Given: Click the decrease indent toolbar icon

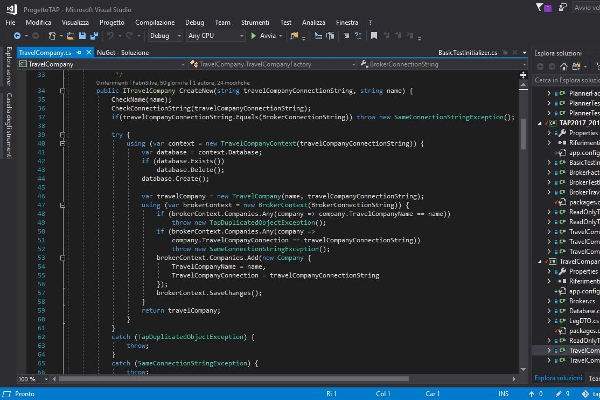Looking at the screenshot, I should point(318,36).
